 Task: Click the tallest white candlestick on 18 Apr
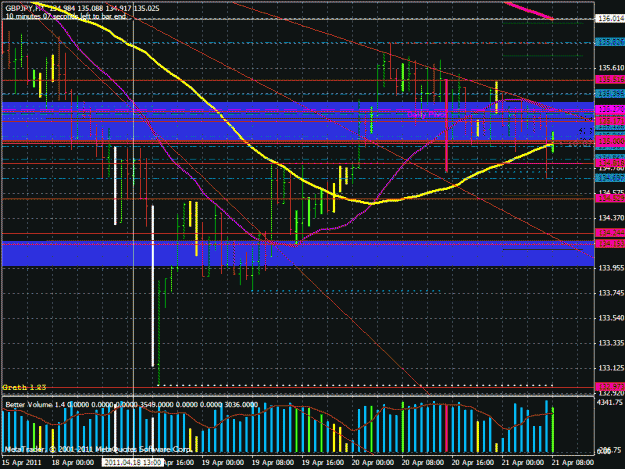pyautogui.click(x=153, y=285)
